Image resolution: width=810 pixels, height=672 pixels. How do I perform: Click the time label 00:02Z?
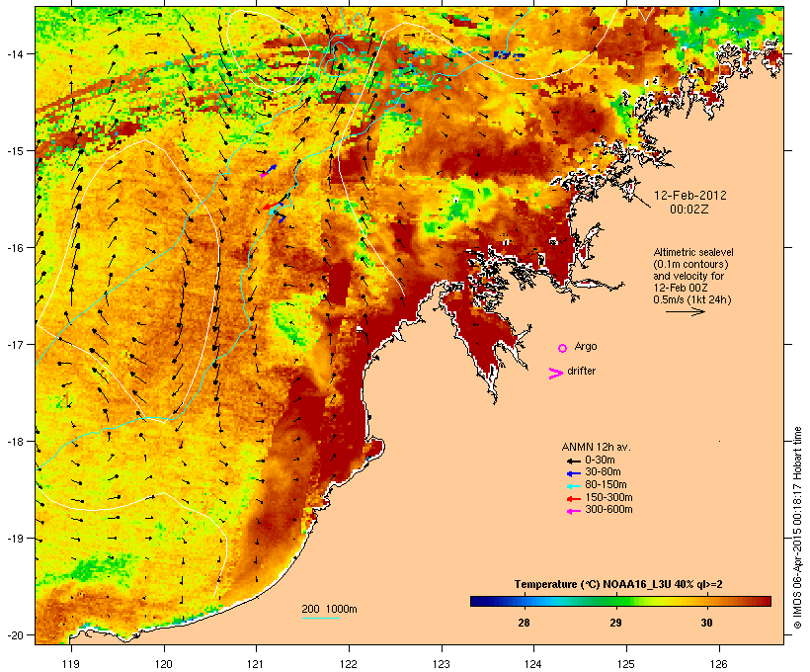pyautogui.click(x=689, y=210)
